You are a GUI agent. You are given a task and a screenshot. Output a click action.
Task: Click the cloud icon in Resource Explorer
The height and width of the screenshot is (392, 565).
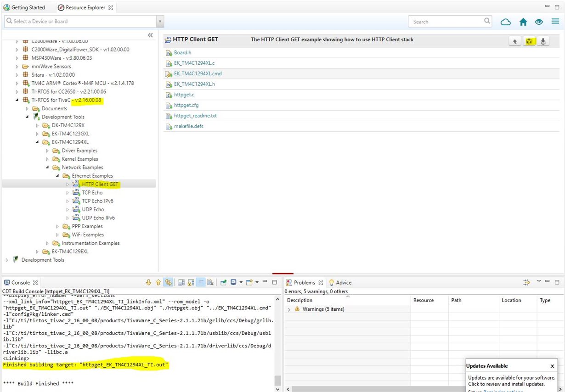pos(505,22)
